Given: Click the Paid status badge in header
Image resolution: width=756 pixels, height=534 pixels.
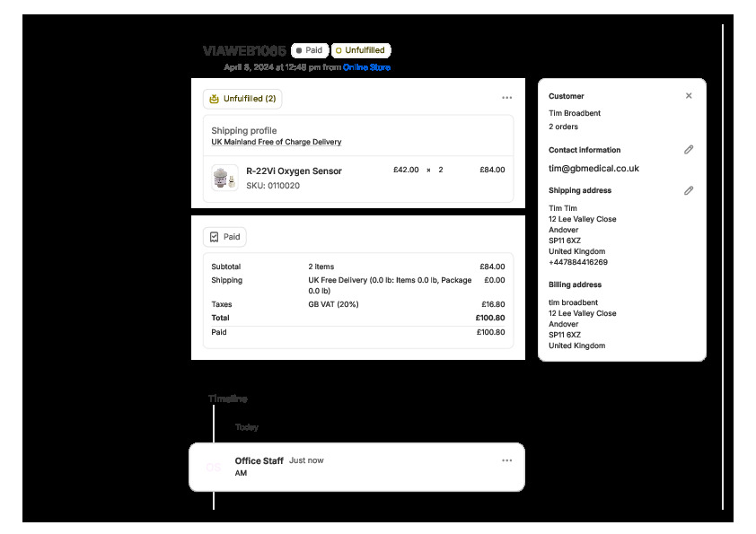Looking at the screenshot, I should 310,50.
